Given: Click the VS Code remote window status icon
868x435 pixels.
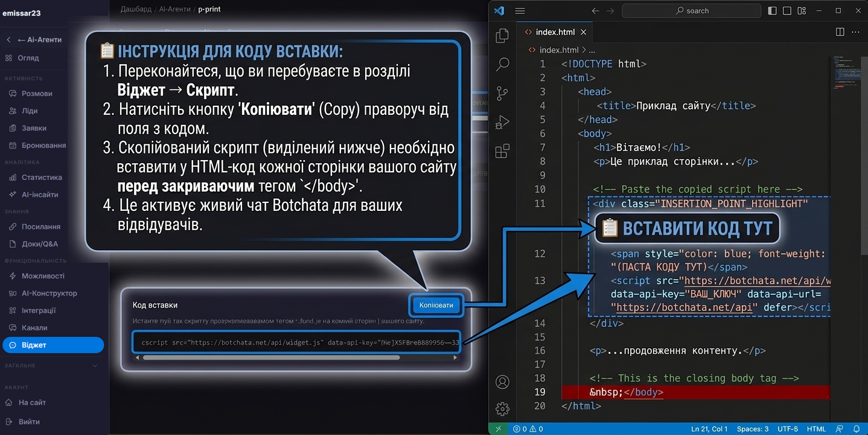Looking at the screenshot, I should point(499,429).
